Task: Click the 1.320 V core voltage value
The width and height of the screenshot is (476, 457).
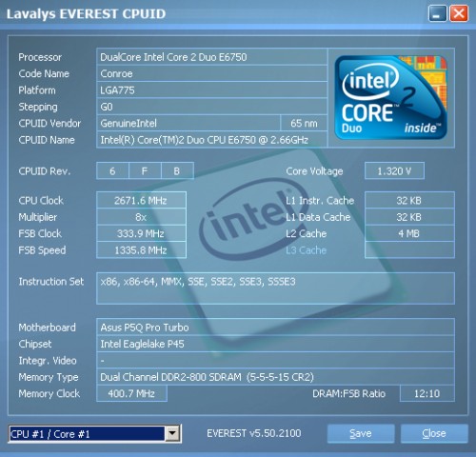Action: coord(394,171)
